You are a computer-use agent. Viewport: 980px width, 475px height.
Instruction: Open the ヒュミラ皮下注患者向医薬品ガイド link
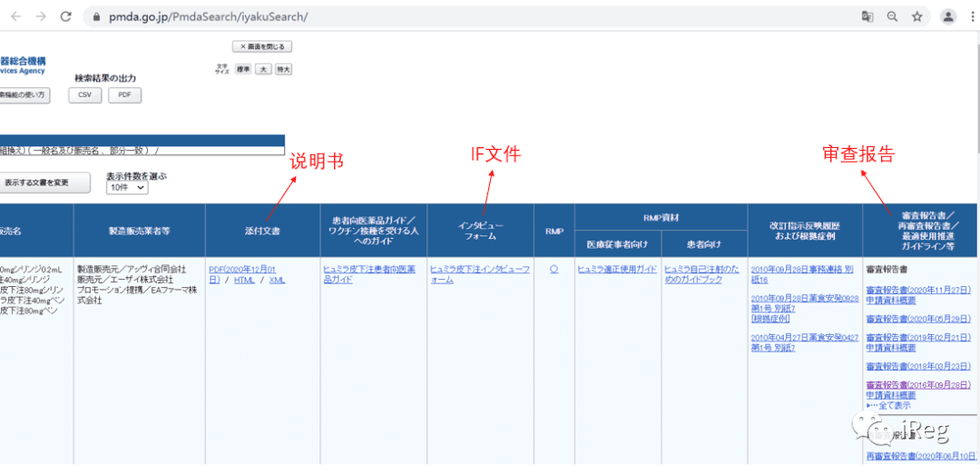(x=368, y=274)
